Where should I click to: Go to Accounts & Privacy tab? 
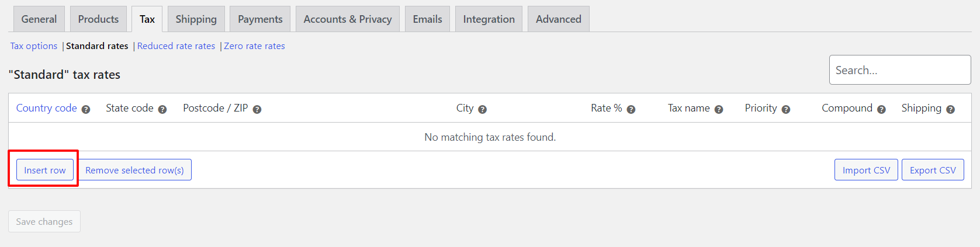(x=348, y=19)
